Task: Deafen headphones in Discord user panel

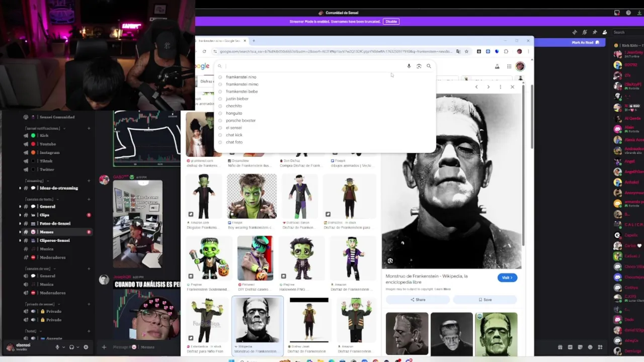Action: coord(71,347)
